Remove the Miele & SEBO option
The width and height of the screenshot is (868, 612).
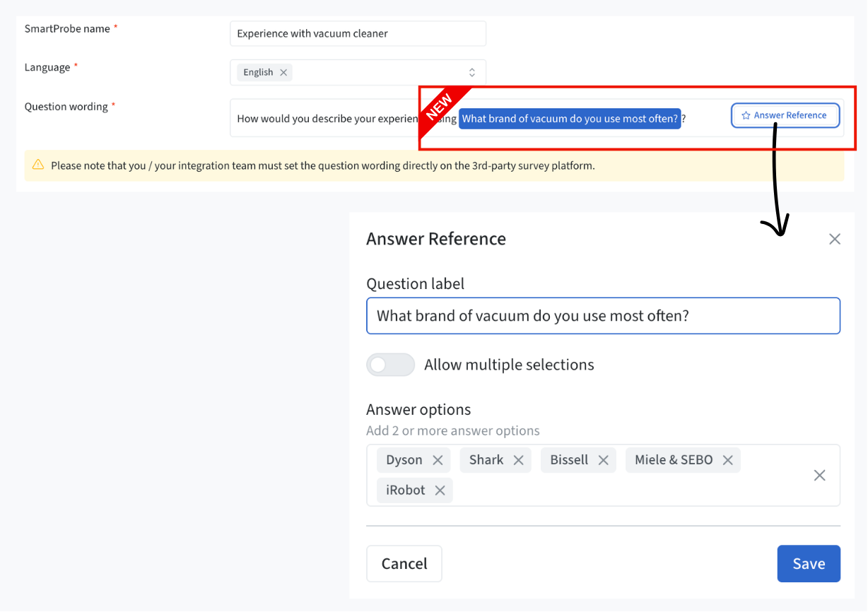pyautogui.click(x=727, y=460)
